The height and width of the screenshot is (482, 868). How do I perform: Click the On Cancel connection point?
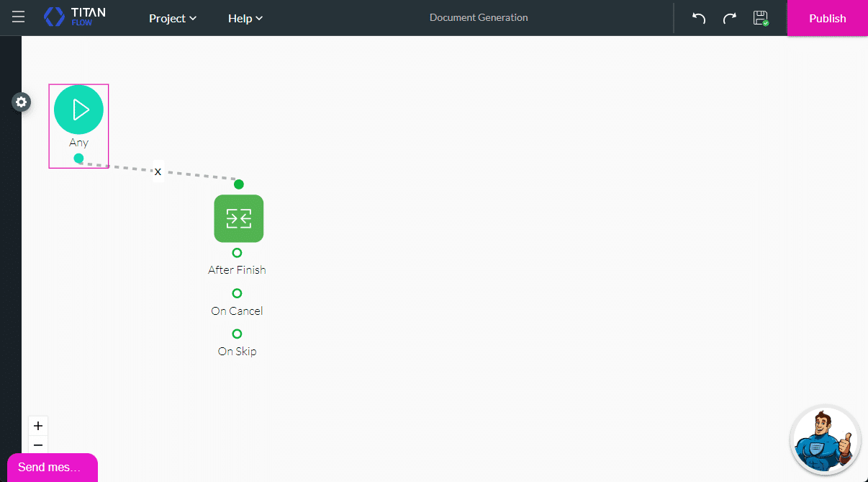[x=237, y=293]
